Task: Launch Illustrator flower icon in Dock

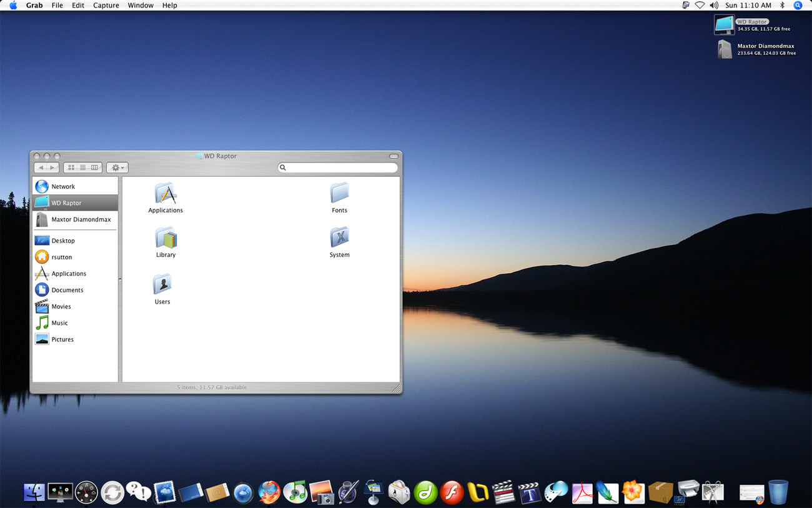Action: (634, 492)
